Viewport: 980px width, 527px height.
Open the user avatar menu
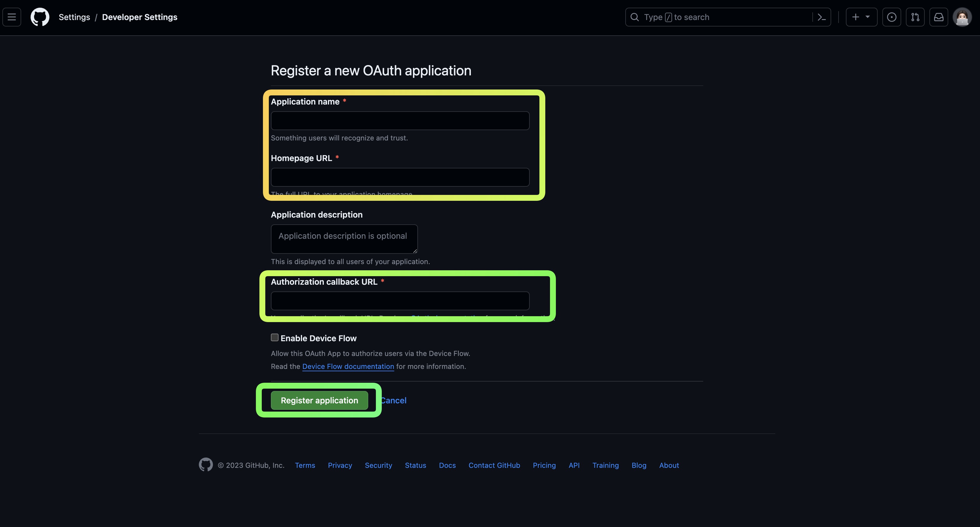click(x=962, y=17)
